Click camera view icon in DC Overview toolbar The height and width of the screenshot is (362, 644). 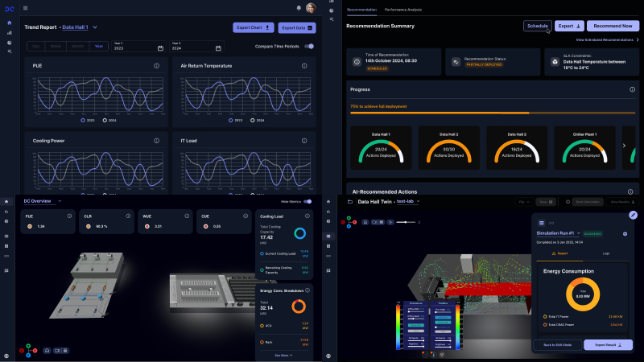(57, 351)
